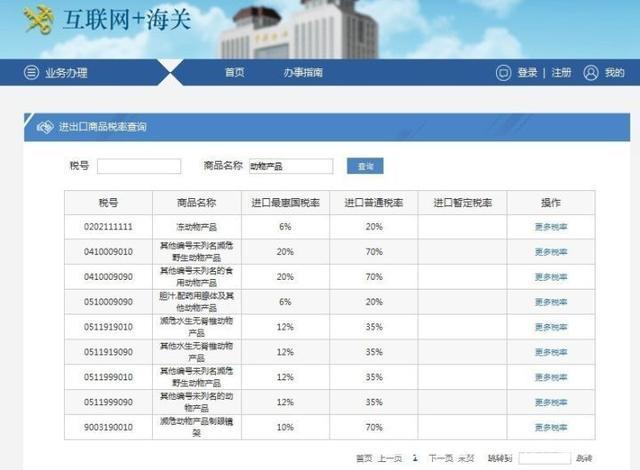Go to 首页 tab
This screenshot has width=640, height=470.
235,73
